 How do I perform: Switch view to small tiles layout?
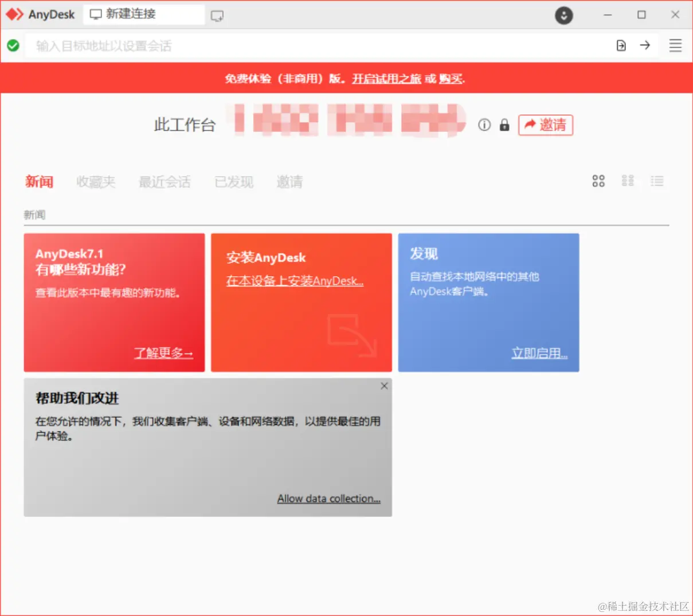point(628,181)
